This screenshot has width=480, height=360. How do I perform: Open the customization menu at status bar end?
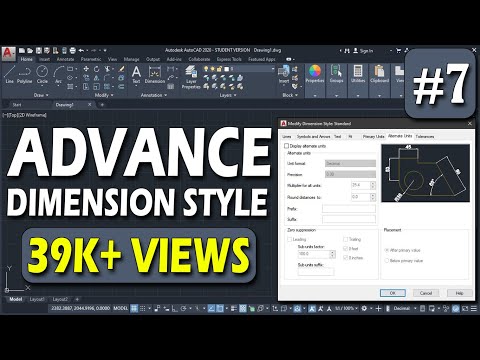pos(474,309)
